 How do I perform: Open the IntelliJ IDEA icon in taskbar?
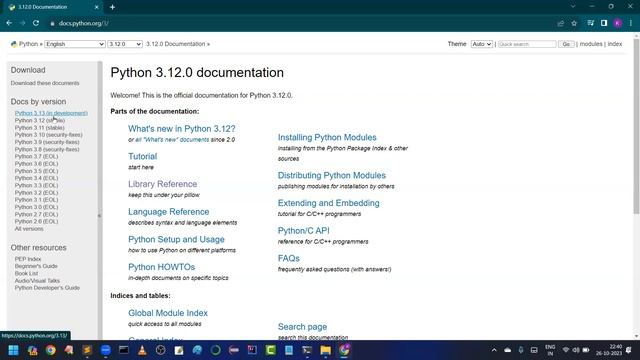(x=252, y=350)
